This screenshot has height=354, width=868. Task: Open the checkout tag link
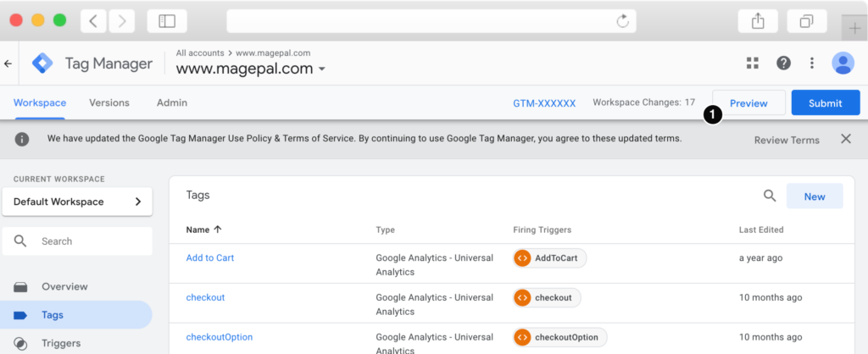coord(205,297)
